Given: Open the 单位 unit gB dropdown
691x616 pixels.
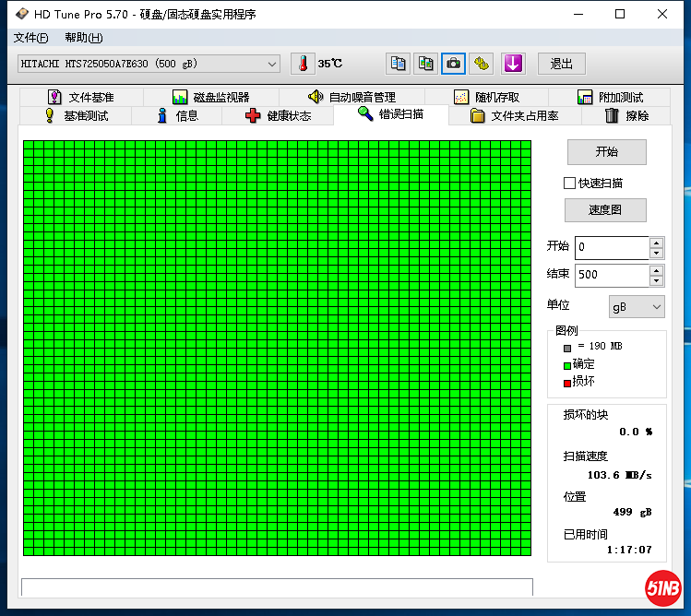Looking at the screenshot, I should pos(637,306).
